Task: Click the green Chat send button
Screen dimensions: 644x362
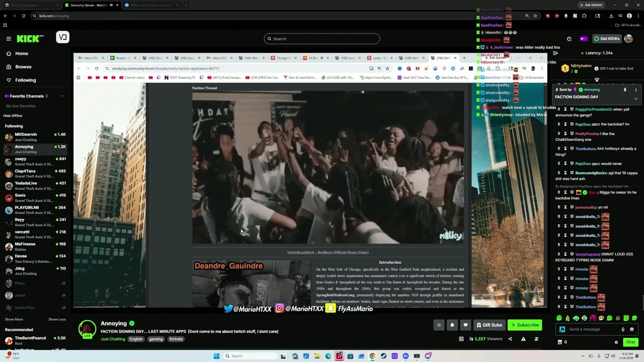Action: [630, 342]
